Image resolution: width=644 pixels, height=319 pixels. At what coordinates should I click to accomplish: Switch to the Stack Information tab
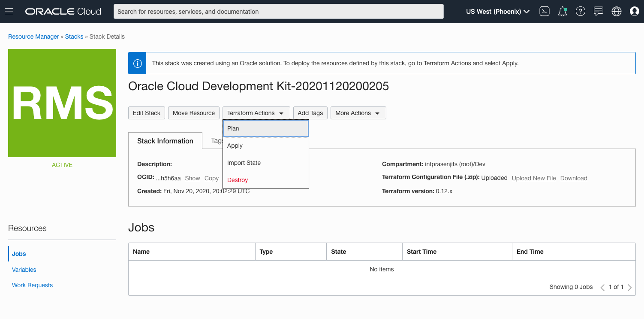[165, 141]
